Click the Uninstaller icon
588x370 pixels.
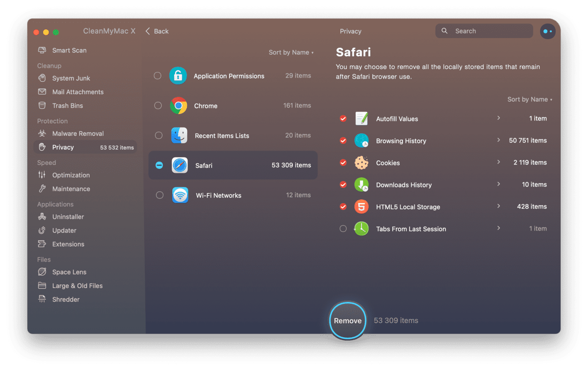(42, 216)
